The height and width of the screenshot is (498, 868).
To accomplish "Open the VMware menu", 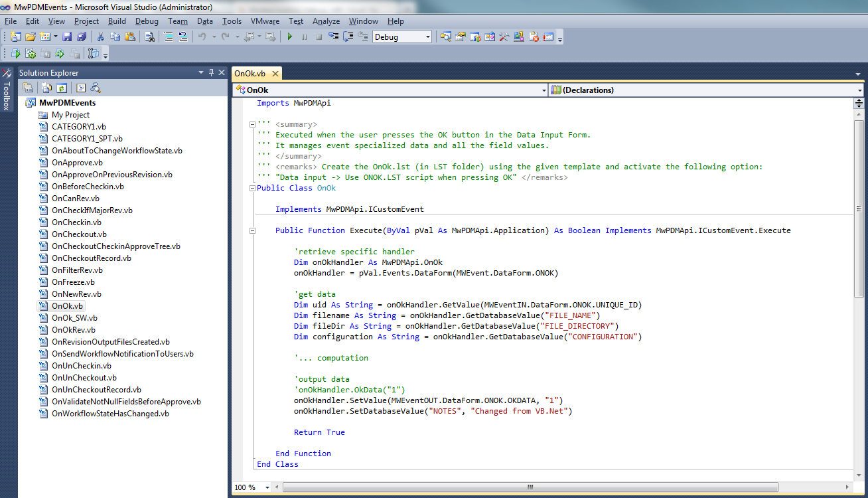I will [x=266, y=21].
